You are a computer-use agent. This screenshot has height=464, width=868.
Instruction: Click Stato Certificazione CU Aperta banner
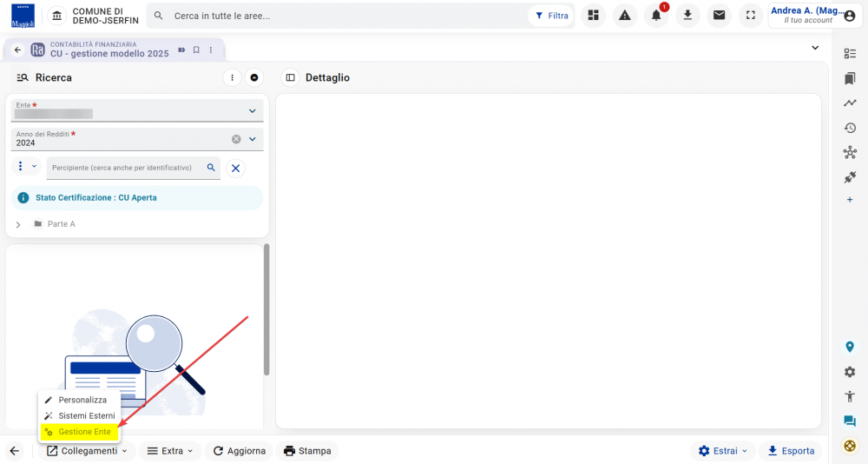(x=137, y=198)
